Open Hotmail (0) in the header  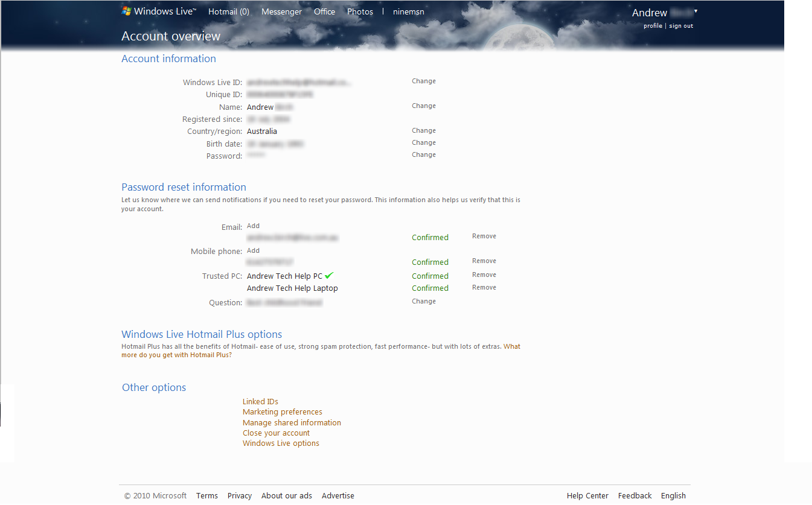[x=229, y=11]
